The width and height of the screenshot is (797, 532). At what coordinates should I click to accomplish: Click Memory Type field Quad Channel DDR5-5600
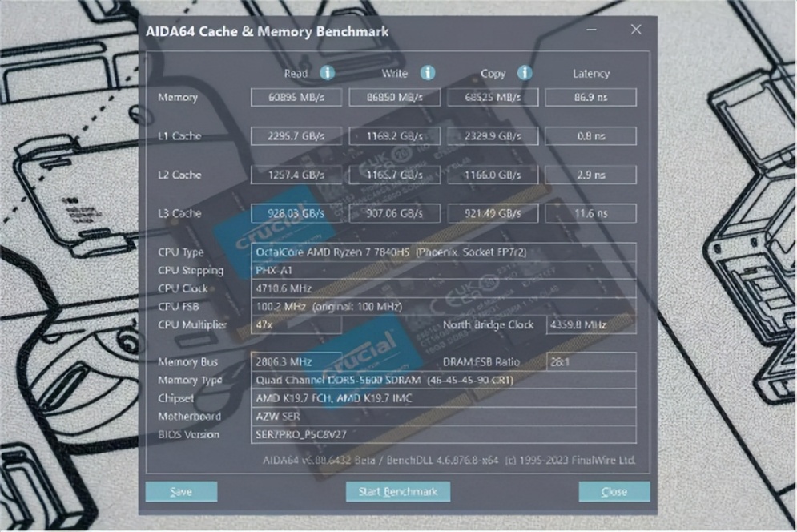(443, 380)
